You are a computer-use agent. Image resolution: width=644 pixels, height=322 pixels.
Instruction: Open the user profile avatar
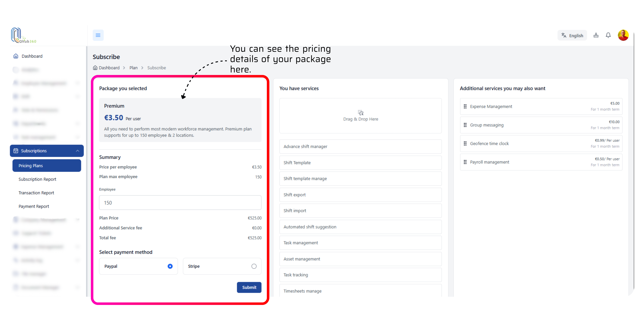click(623, 35)
